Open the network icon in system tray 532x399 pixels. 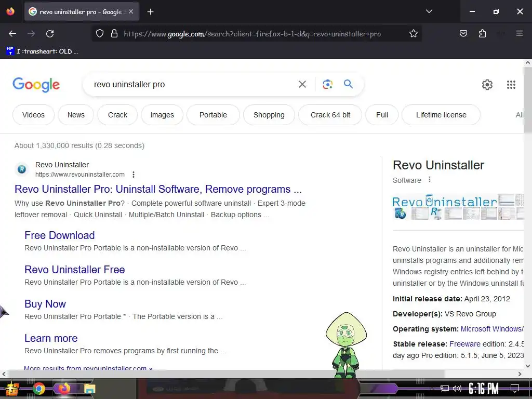[445, 389]
